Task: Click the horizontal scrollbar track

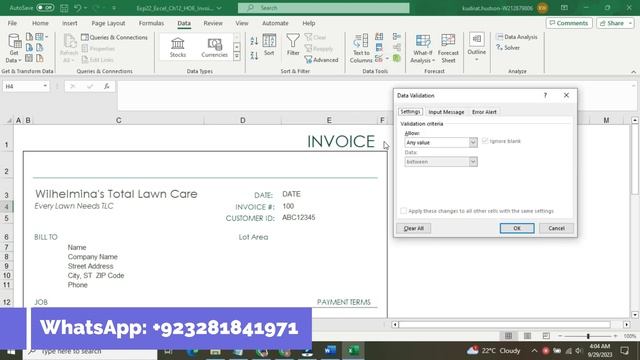Action: (504, 324)
